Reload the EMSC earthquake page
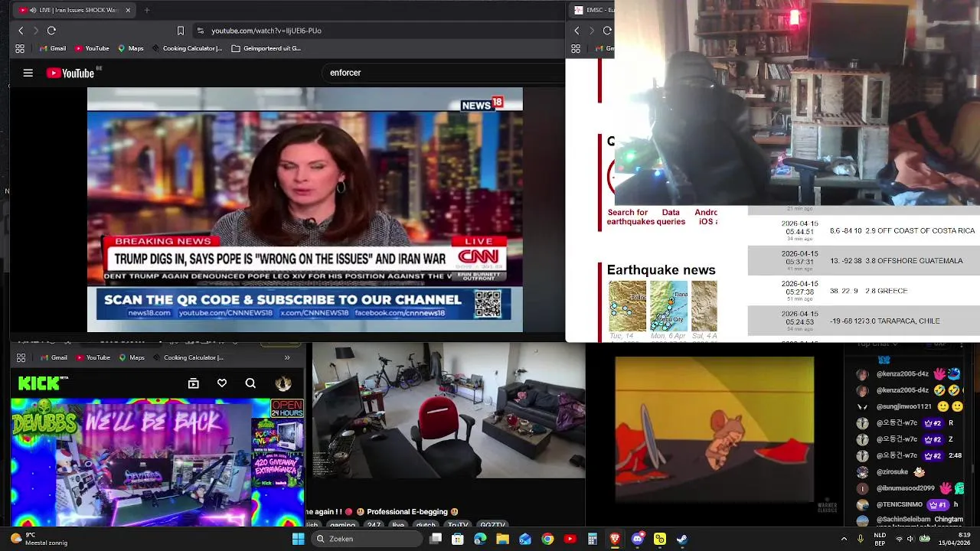The width and height of the screenshot is (980, 551). tap(607, 31)
